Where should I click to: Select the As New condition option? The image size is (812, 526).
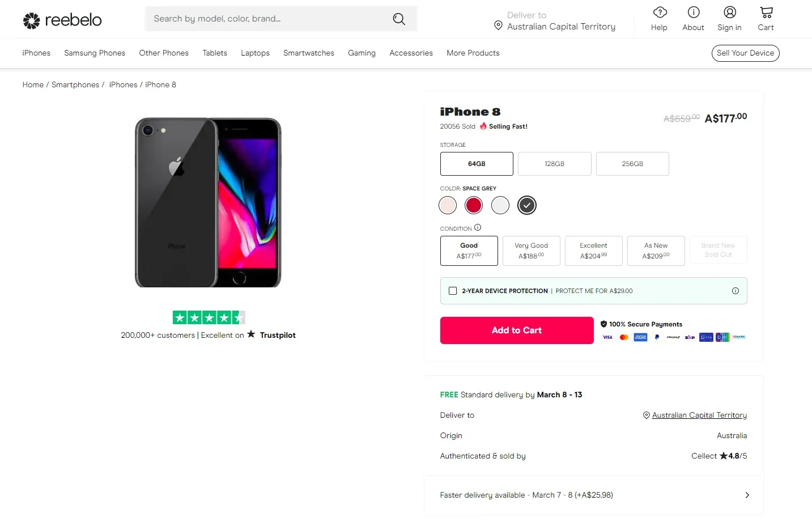(656, 251)
